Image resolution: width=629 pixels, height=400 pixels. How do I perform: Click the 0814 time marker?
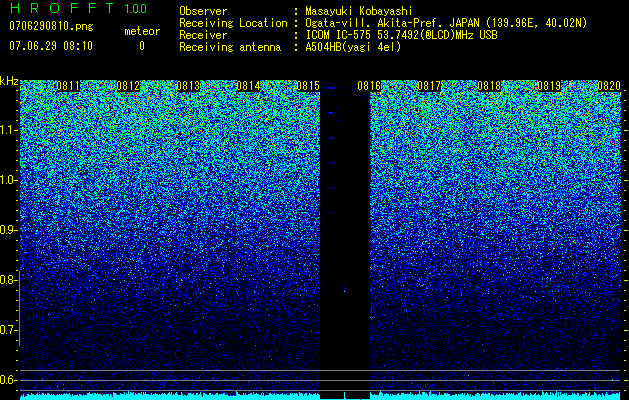tap(248, 86)
